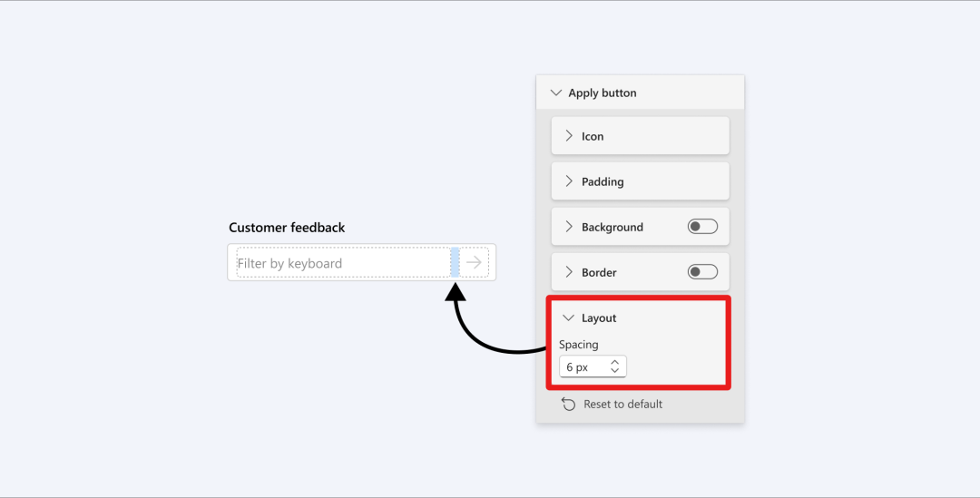Click the arrow apply icon in filter box
Viewport: 980px width, 498px height.
pyautogui.click(x=474, y=262)
